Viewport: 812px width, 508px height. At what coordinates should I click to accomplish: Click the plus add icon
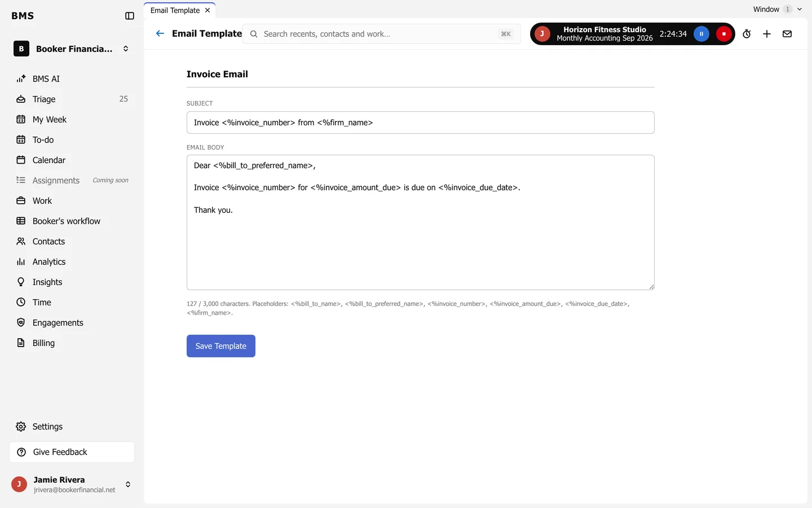767,34
